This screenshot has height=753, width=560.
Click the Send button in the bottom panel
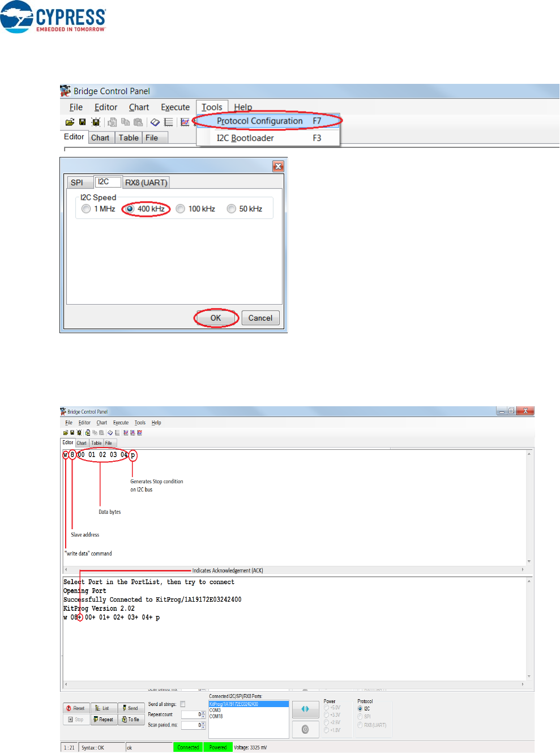[130, 708]
